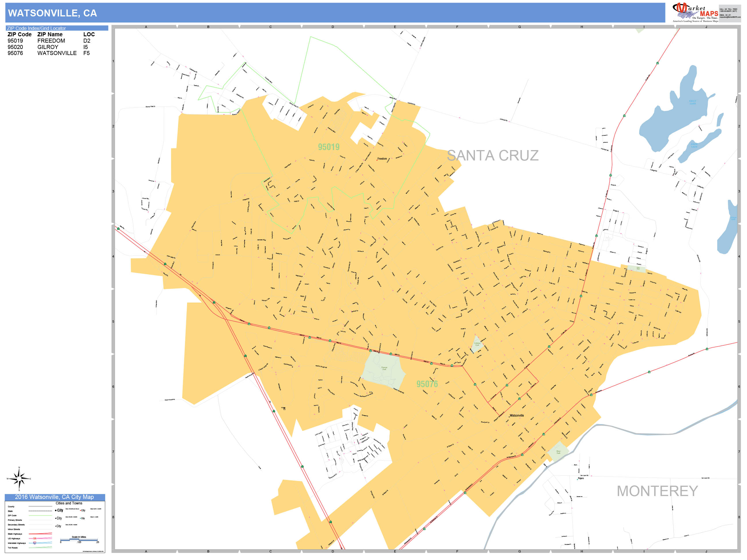Click the State Highways red line symbol
The height and width of the screenshot is (560, 747).
tap(41, 534)
